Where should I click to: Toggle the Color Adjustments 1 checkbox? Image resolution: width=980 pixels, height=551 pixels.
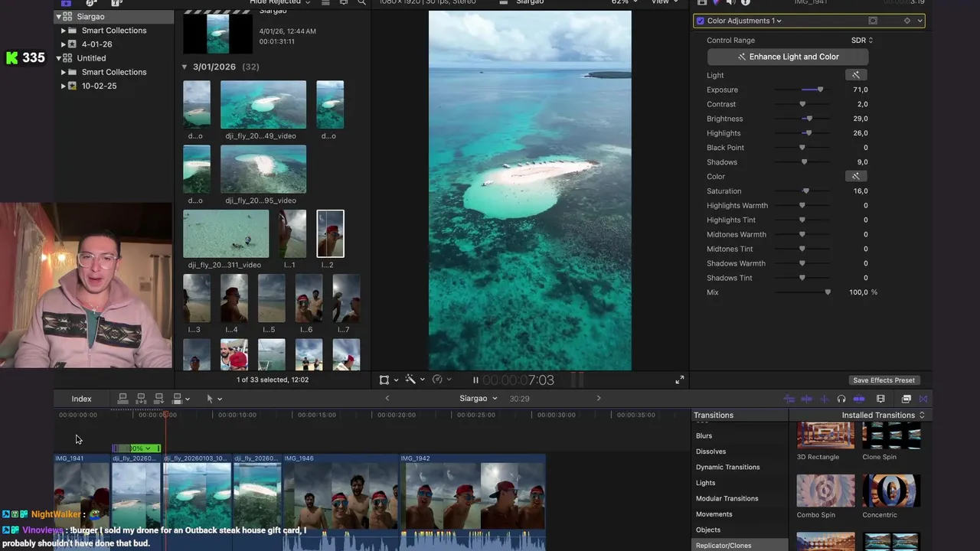(x=700, y=21)
